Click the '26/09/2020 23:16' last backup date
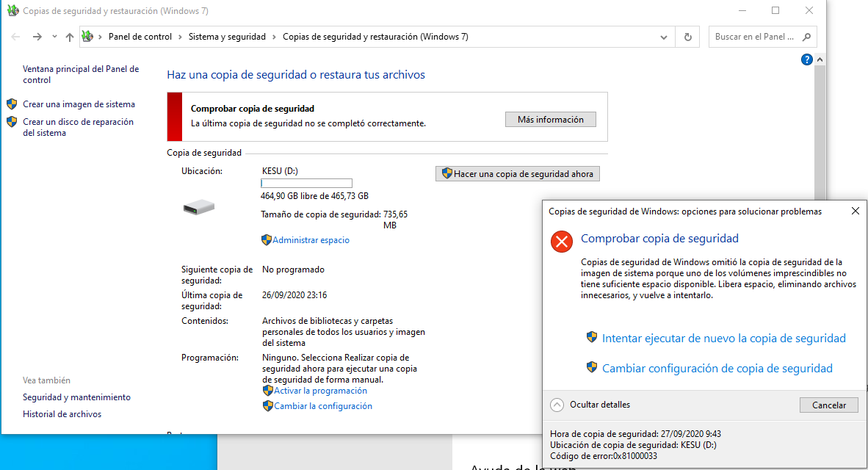The image size is (868, 470). point(294,295)
